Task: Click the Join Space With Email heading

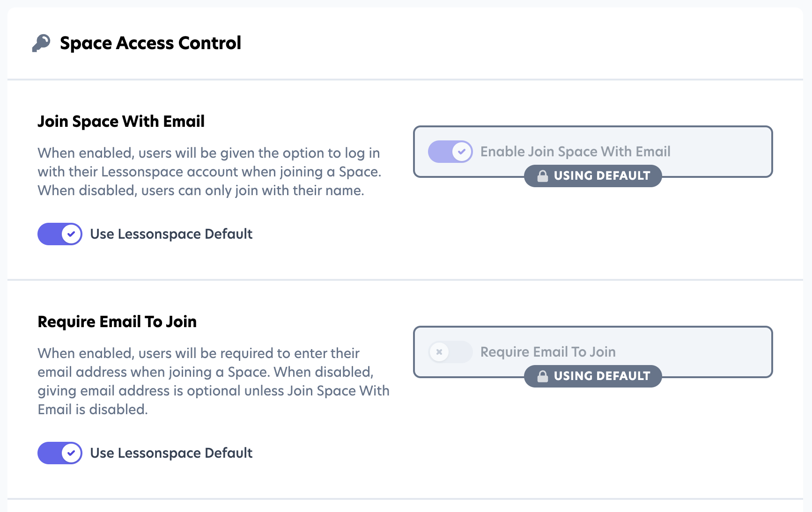Action: pyautogui.click(x=121, y=122)
